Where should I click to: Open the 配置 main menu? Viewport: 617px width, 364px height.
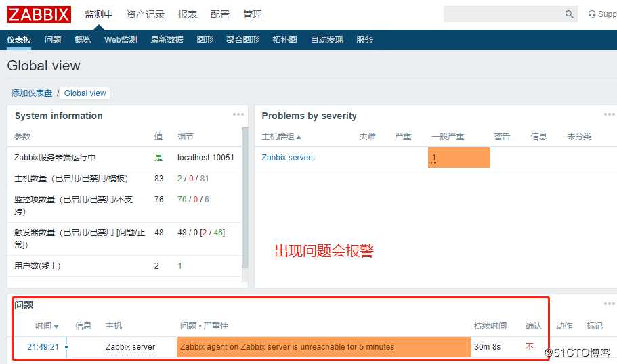click(x=220, y=14)
